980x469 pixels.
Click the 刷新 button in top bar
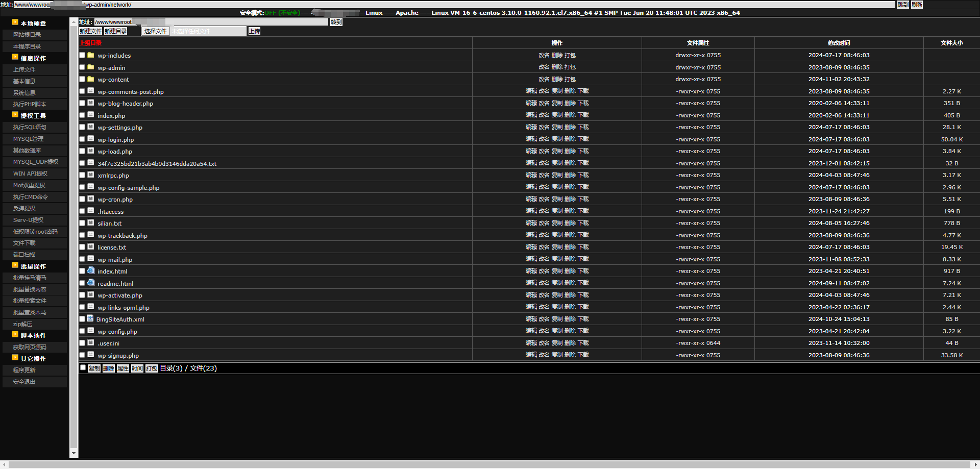(917, 5)
